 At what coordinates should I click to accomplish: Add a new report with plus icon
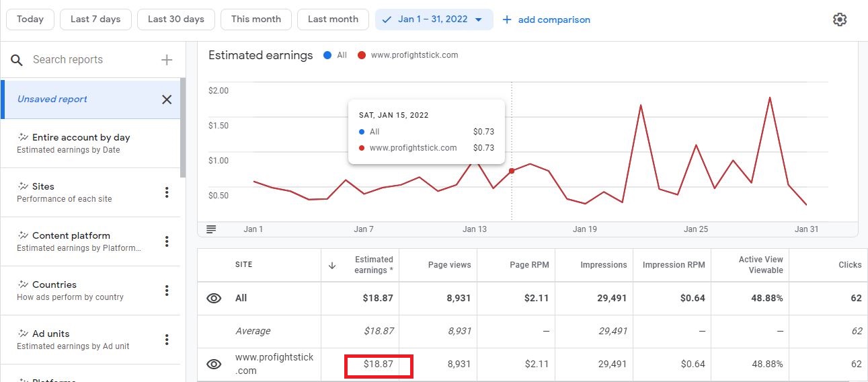pyautogui.click(x=167, y=60)
